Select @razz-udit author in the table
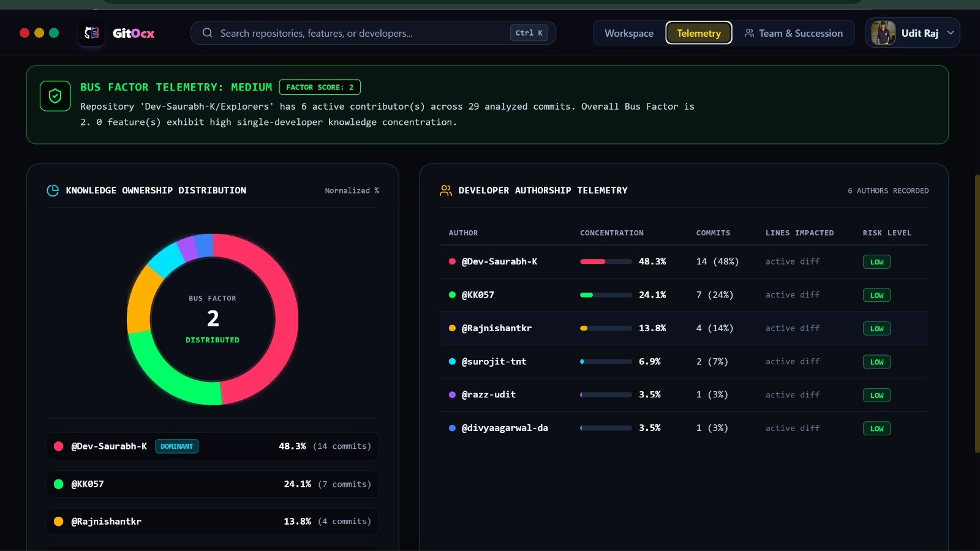980x551 pixels. click(x=488, y=395)
